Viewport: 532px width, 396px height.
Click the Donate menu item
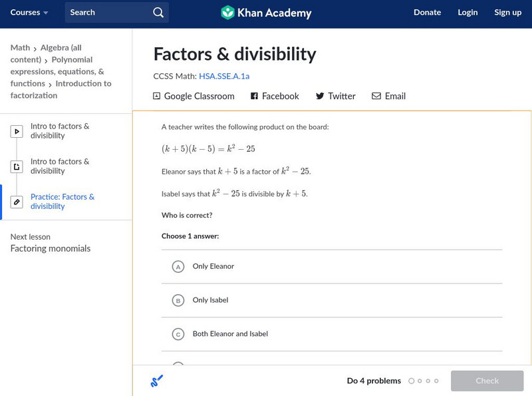click(x=427, y=13)
